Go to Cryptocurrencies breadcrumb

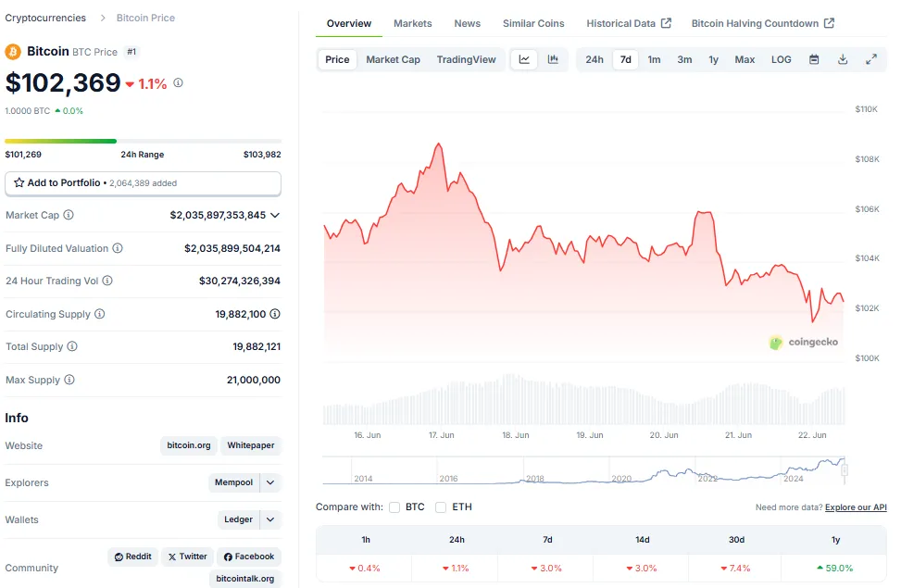(x=45, y=18)
